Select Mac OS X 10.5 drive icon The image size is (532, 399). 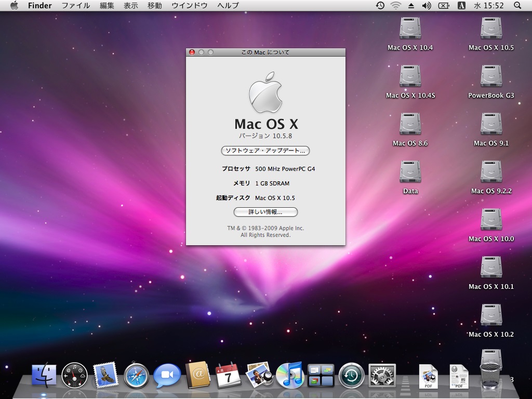(x=491, y=29)
